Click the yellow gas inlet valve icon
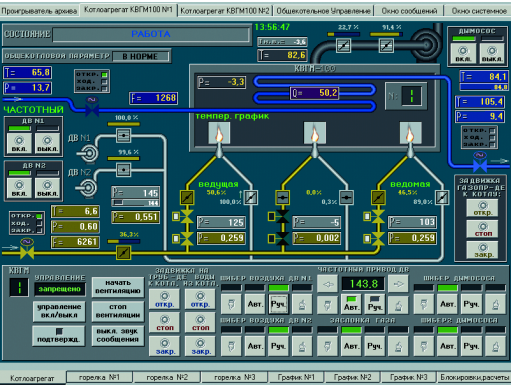The width and height of the screenshot is (512, 387). pos(27,249)
